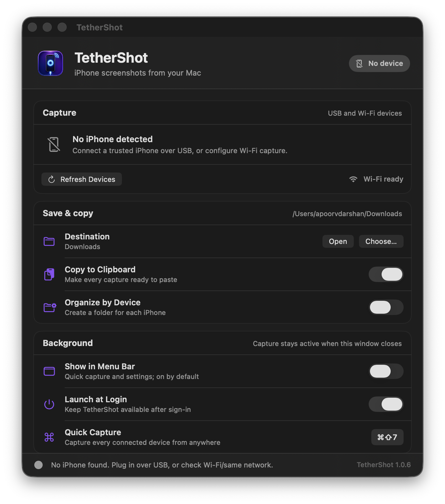This screenshot has width=445, height=504.
Task: Toggle Show in Menu Bar switch
Action: (x=386, y=371)
